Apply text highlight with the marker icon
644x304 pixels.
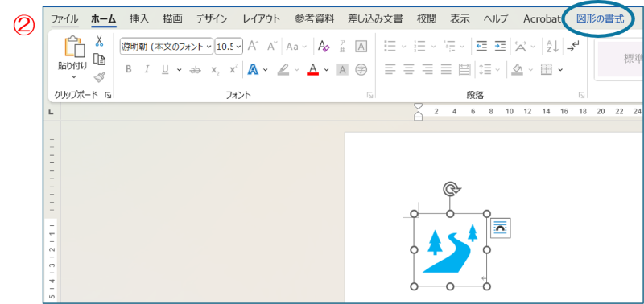pyautogui.click(x=283, y=70)
